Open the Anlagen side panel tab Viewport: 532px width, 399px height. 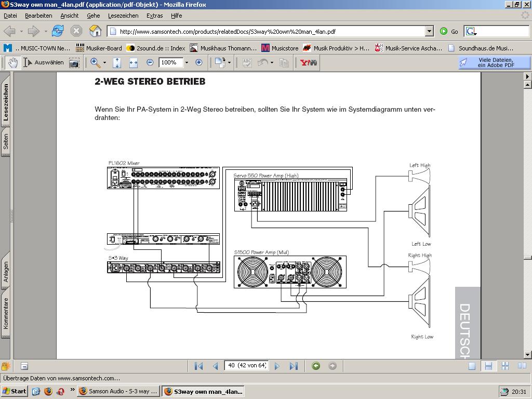click(x=6, y=271)
